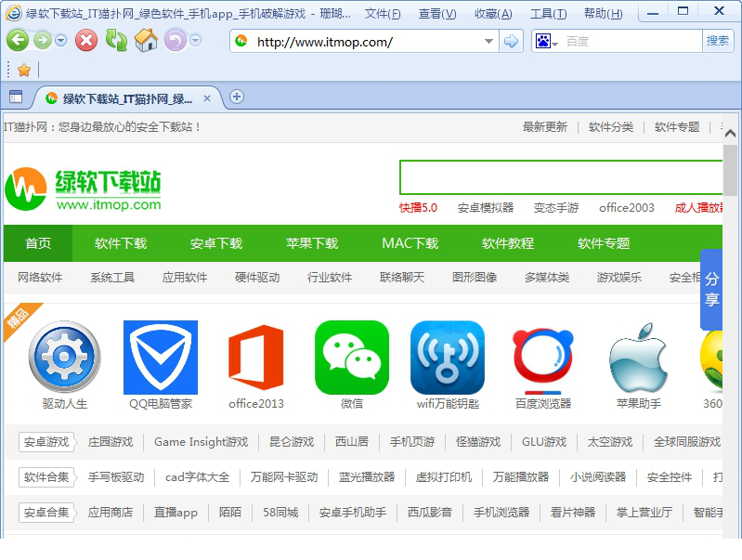
Task: Open the 文件(F) menu
Action: 383,14
